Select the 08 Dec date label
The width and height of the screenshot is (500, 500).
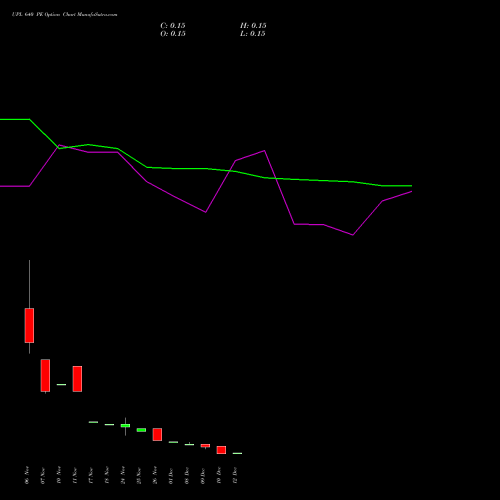[187, 475]
